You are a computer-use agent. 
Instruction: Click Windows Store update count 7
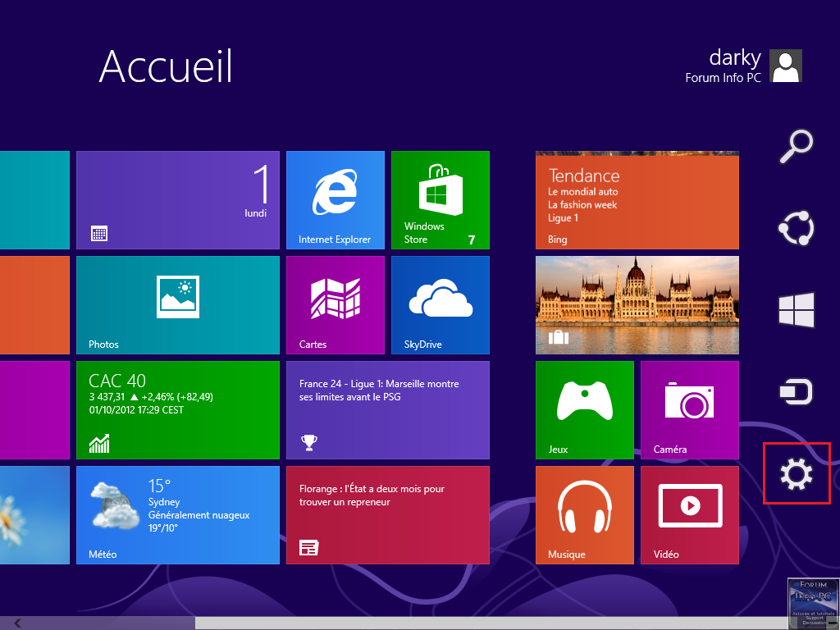472,240
